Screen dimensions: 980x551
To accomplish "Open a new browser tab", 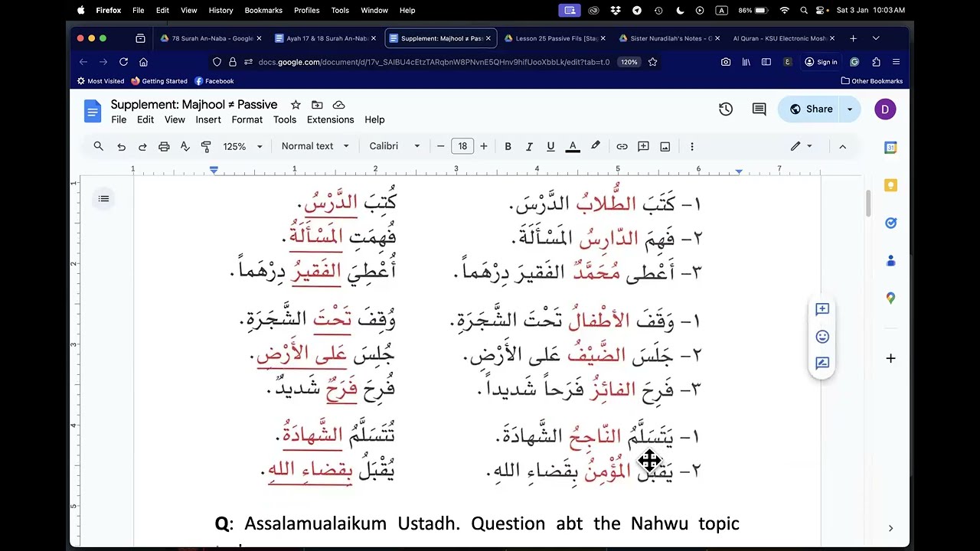I will 853,38.
